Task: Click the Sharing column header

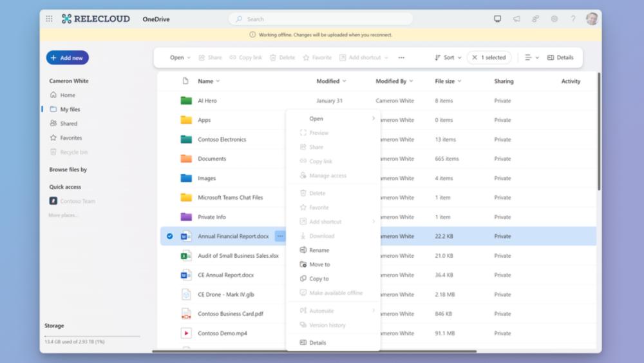Action: click(504, 81)
